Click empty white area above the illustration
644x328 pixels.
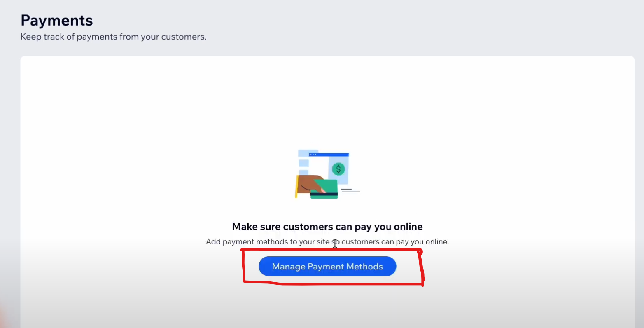(x=327, y=103)
